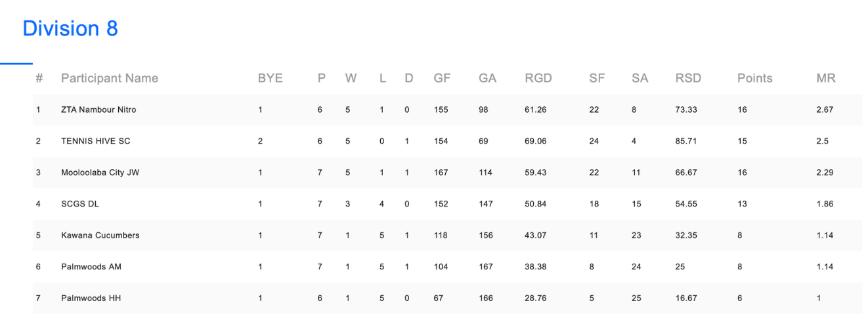Open ZTA Nambour Nitro team entry
The height and width of the screenshot is (320, 868).
click(98, 110)
